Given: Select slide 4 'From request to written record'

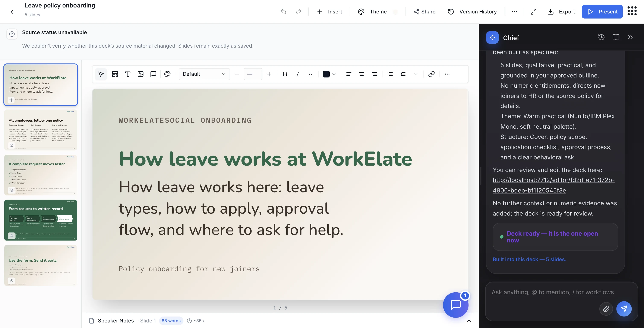Looking at the screenshot, I should (x=41, y=220).
